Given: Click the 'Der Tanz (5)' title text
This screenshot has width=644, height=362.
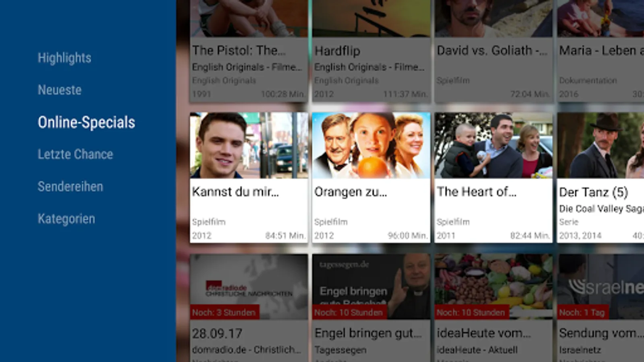Looking at the screenshot, I should click(594, 192).
